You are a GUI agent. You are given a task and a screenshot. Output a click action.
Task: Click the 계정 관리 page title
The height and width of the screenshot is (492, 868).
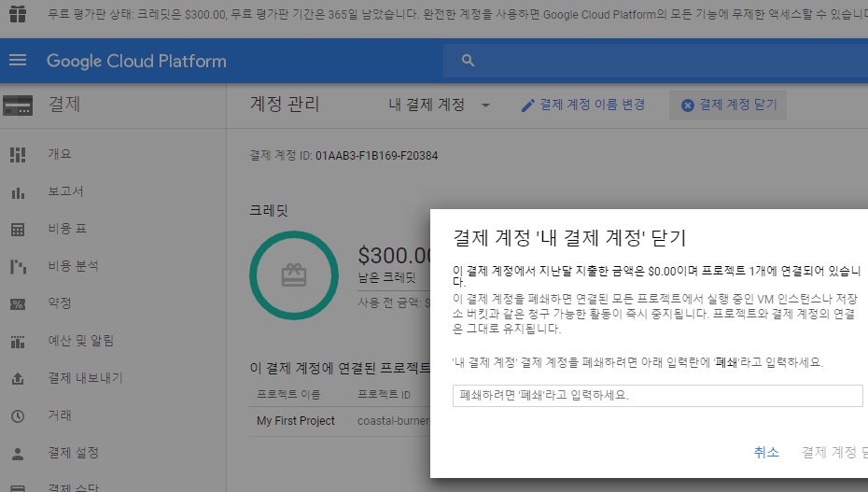(285, 104)
